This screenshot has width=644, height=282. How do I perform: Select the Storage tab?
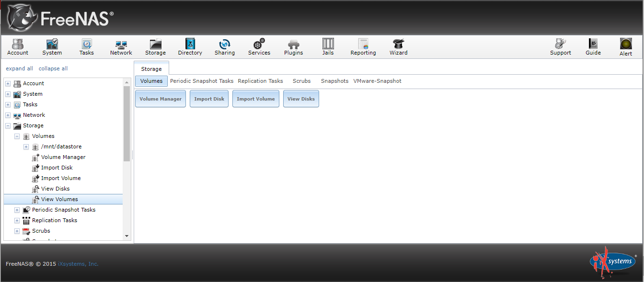pyautogui.click(x=151, y=68)
